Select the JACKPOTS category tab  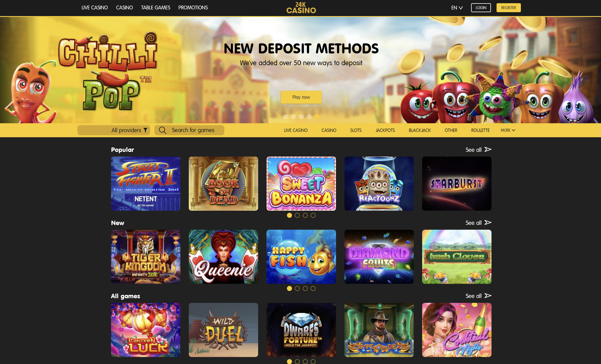[x=385, y=130]
